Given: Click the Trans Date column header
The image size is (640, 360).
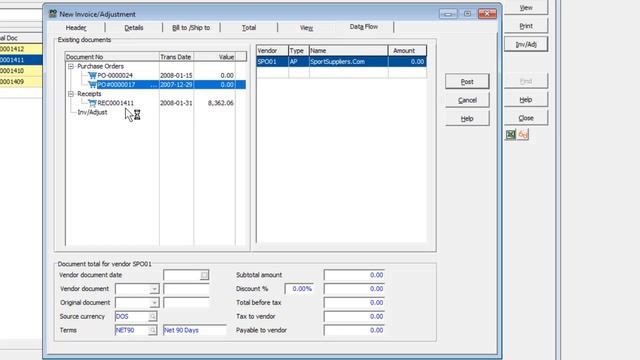Looking at the screenshot, I should 176,57.
